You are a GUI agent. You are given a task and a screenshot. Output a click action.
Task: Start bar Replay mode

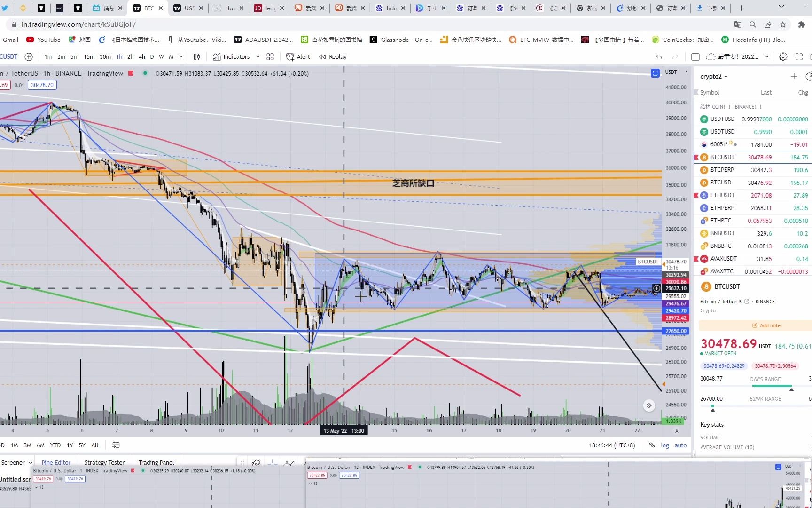click(333, 57)
